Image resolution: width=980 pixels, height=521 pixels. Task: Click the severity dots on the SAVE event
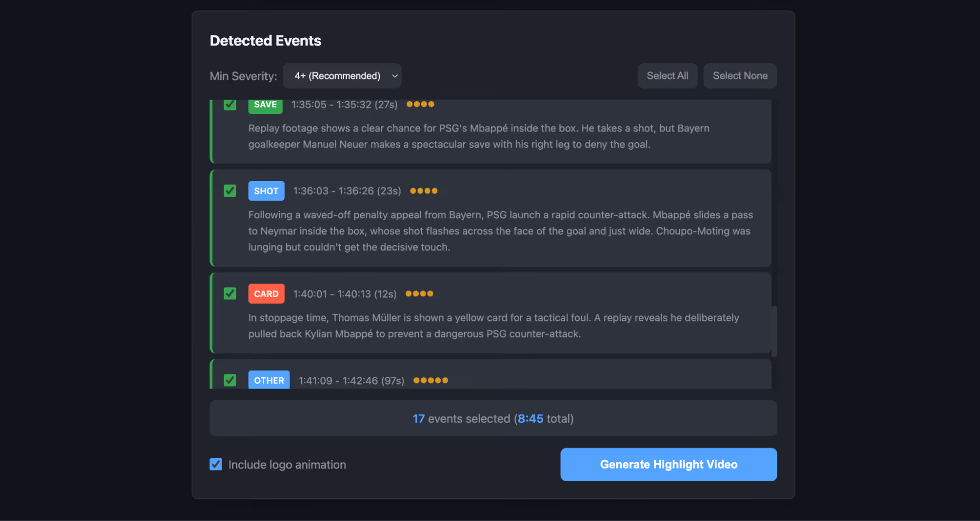(420, 104)
